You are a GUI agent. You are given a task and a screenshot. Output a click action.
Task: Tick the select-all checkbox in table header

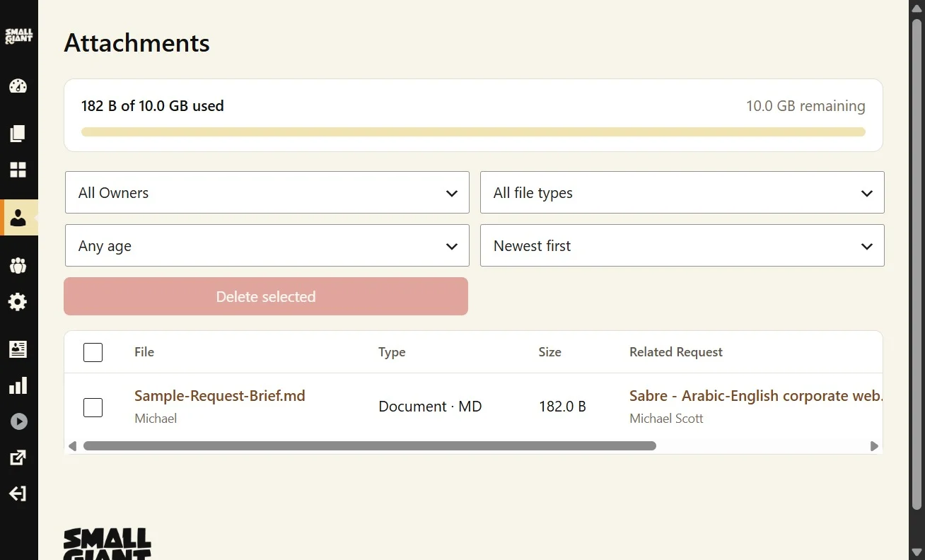coord(93,352)
